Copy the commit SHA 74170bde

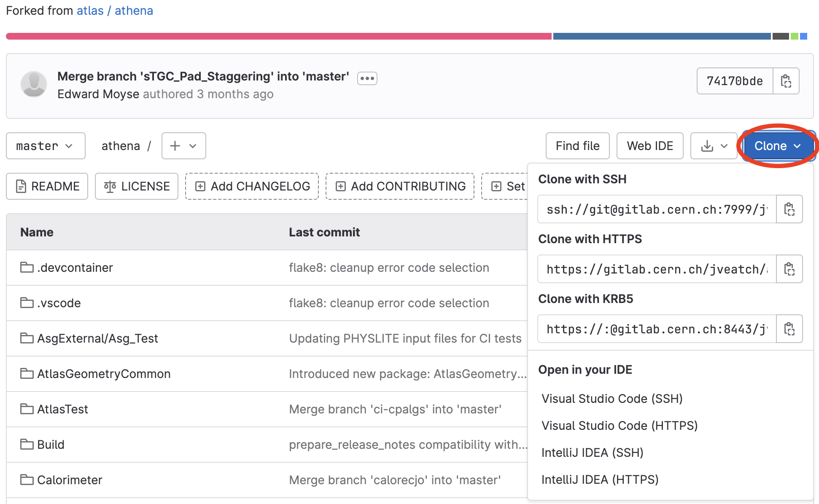pos(786,81)
